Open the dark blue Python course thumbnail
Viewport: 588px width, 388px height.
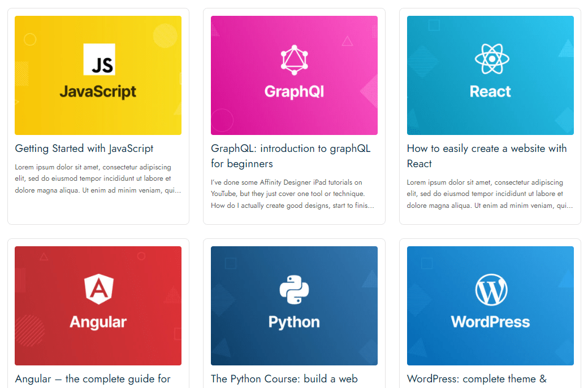(x=294, y=345)
